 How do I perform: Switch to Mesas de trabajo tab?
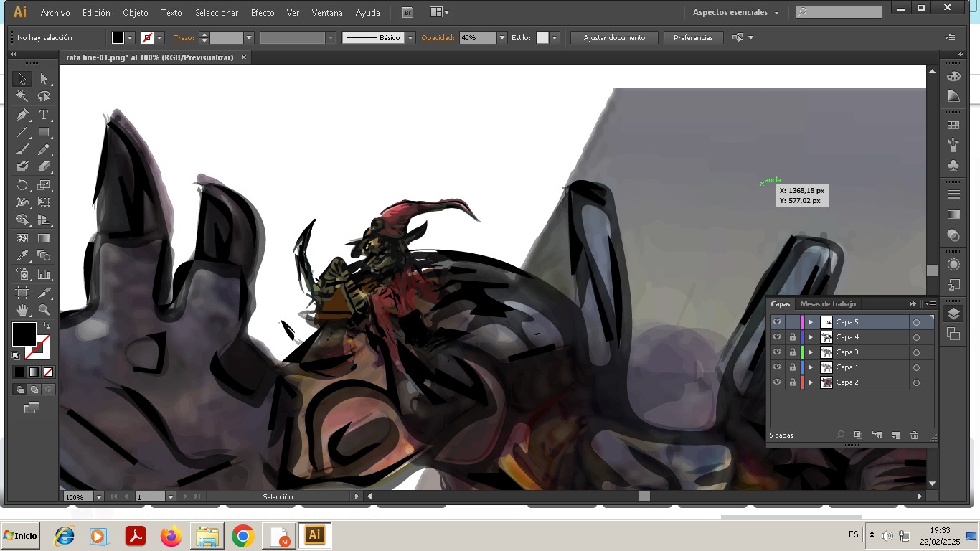pos(828,304)
